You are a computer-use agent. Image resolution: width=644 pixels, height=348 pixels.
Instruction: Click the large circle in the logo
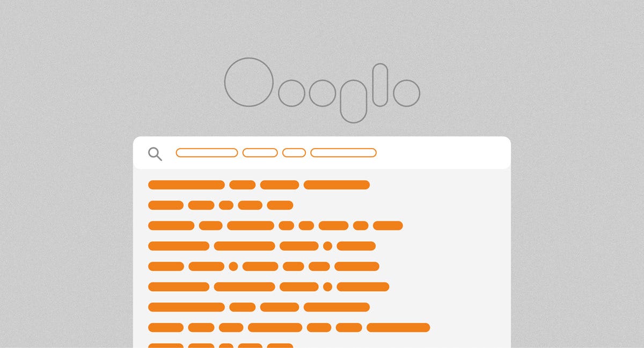click(x=249, y=82)
